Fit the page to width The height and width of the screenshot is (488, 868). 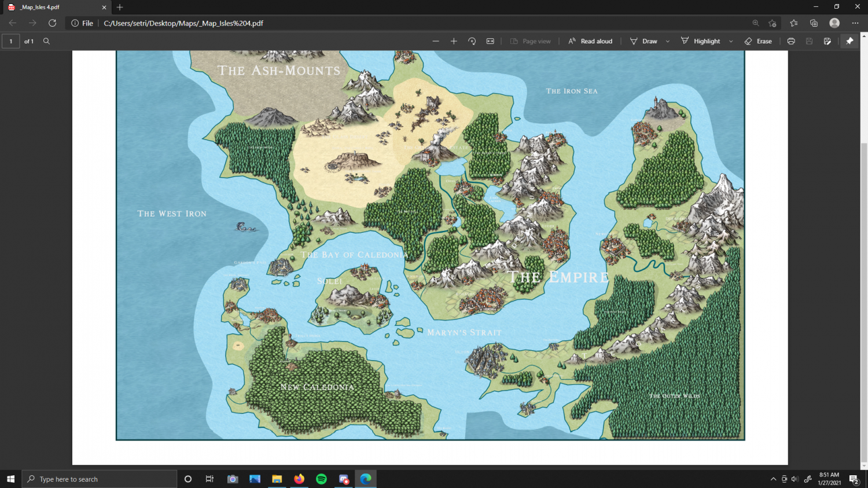pos(490,41)
